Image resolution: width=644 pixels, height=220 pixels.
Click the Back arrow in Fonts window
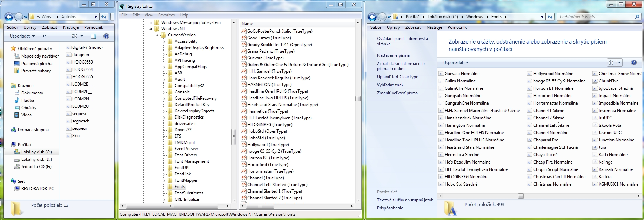click(372, 17)
